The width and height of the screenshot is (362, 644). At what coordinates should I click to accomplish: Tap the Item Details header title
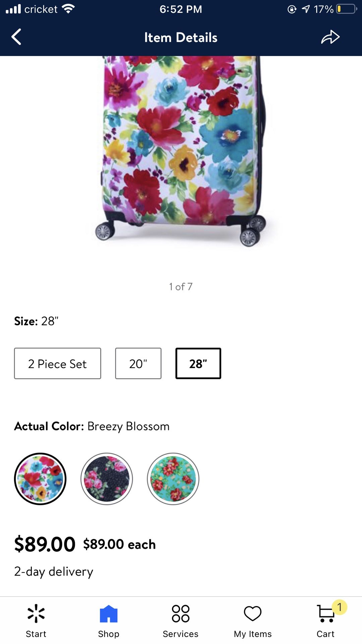point(181,37)
